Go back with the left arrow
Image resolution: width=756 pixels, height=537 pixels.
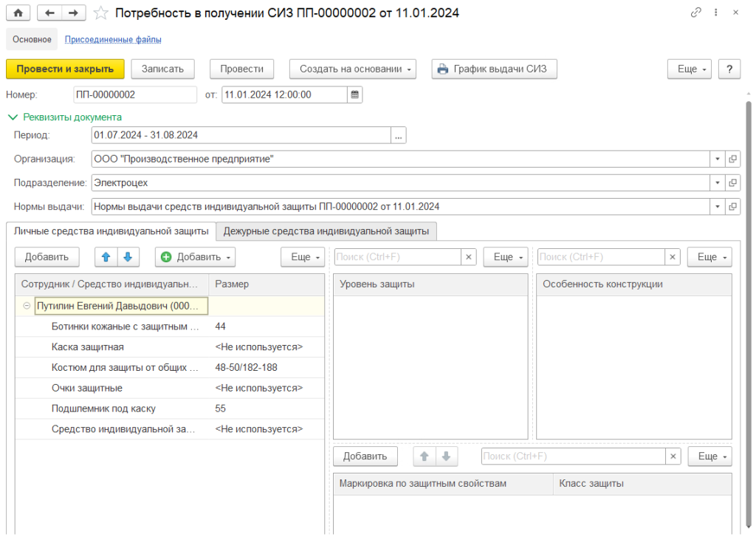coord(49,13)
